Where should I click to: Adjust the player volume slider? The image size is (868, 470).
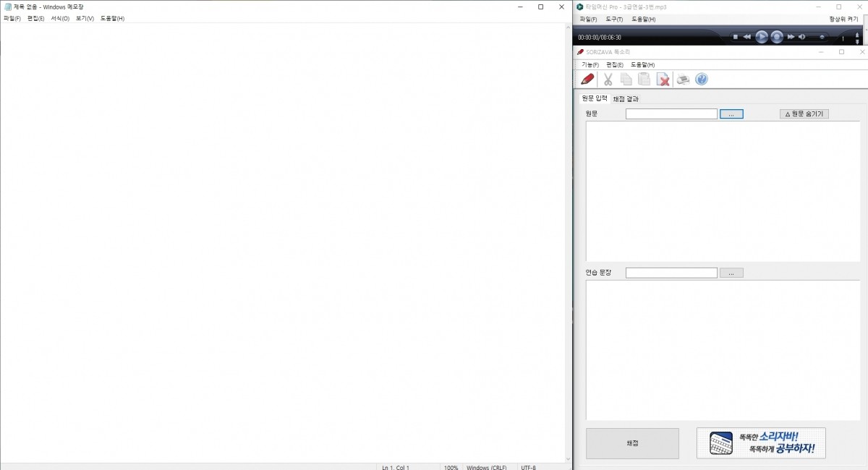click(x=820, y=37)
